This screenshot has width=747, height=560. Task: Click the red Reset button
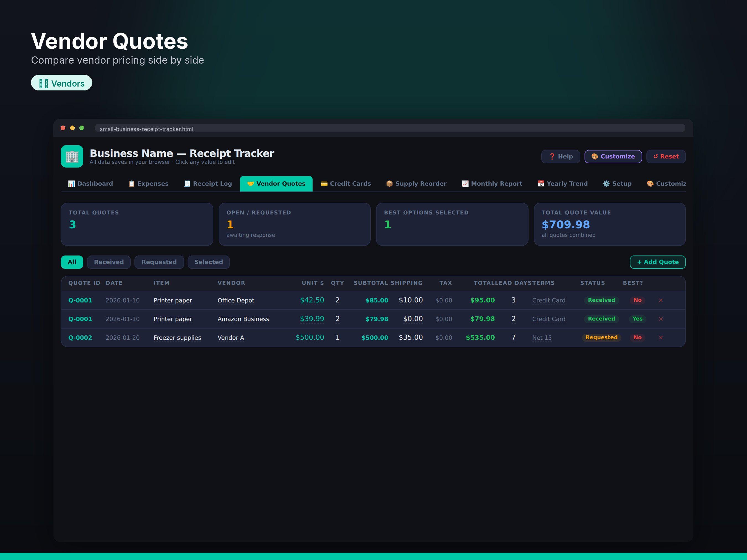[666, 156]
